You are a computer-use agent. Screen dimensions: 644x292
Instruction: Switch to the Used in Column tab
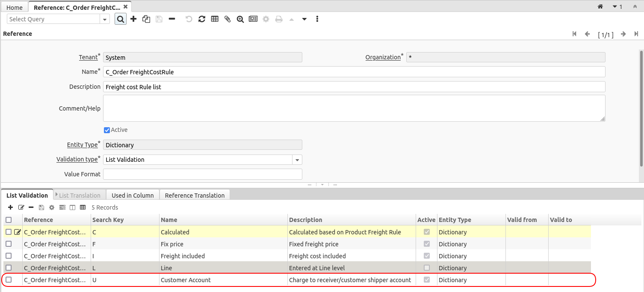coord(133,196)
